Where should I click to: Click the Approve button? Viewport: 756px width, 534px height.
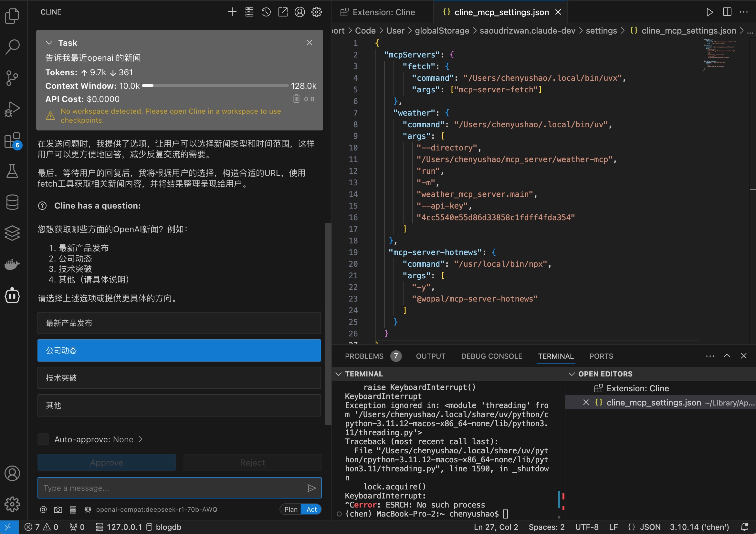click(106, 462)
